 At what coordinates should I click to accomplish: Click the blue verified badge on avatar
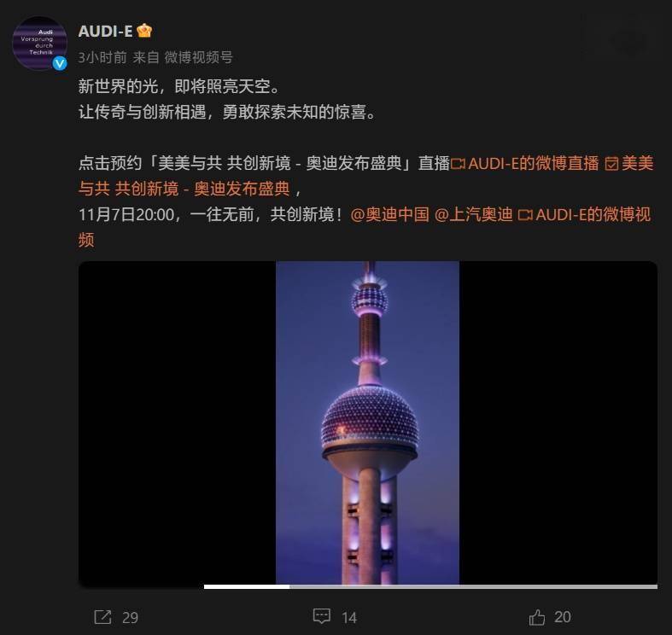(60, 63)
